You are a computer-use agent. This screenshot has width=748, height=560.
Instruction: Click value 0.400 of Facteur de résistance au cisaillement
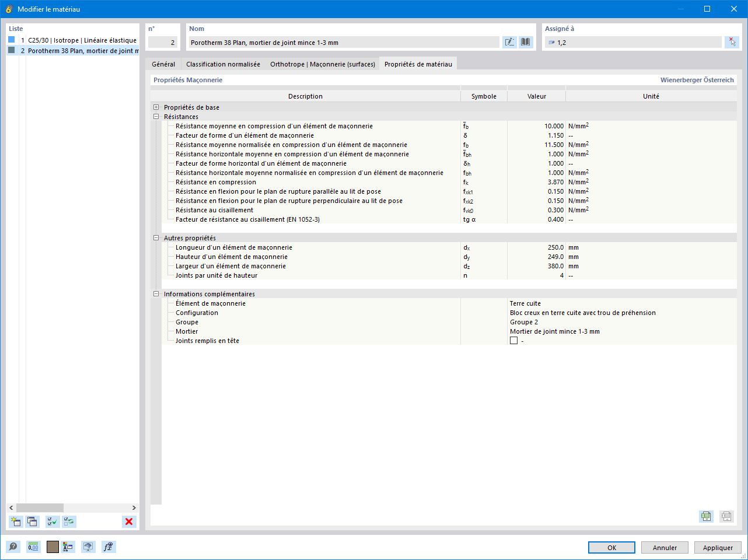click(x=555, y=219)
